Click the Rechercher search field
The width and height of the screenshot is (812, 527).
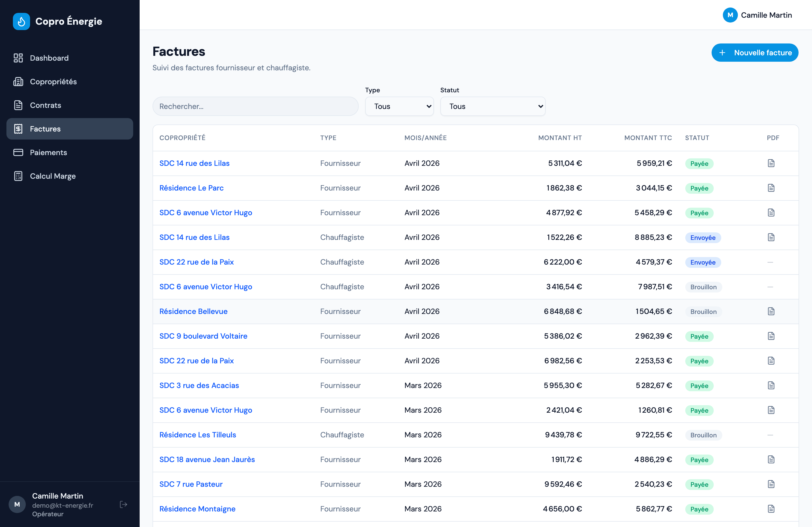[x=256, y=106]
